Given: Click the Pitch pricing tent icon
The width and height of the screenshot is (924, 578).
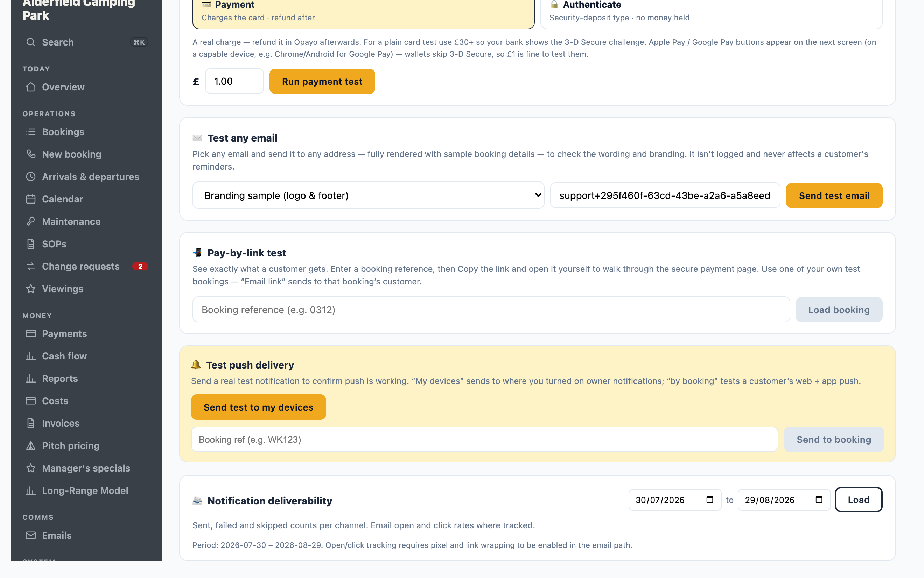Looking at the screenshot, I should pos(31,446).
